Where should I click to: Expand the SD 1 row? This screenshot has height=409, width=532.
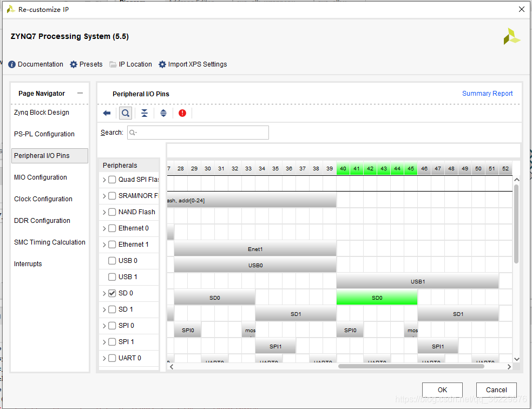coord(104,310)
